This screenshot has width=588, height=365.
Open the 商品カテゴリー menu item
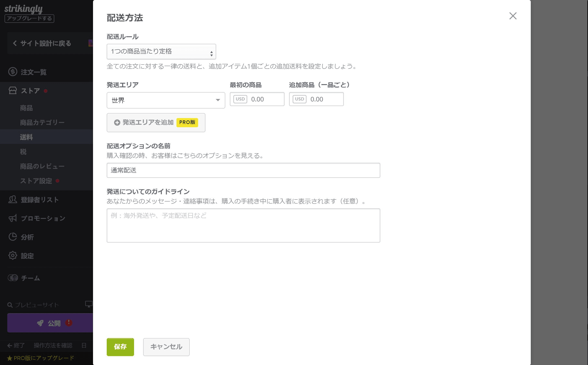[42, 122]
